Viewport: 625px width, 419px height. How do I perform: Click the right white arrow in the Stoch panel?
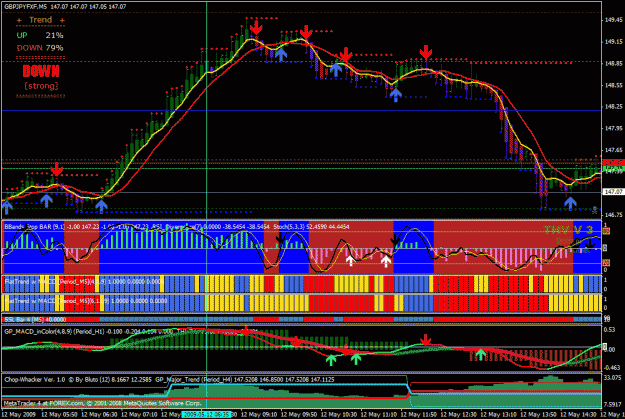pyautogui.click(x=385, y=261)
